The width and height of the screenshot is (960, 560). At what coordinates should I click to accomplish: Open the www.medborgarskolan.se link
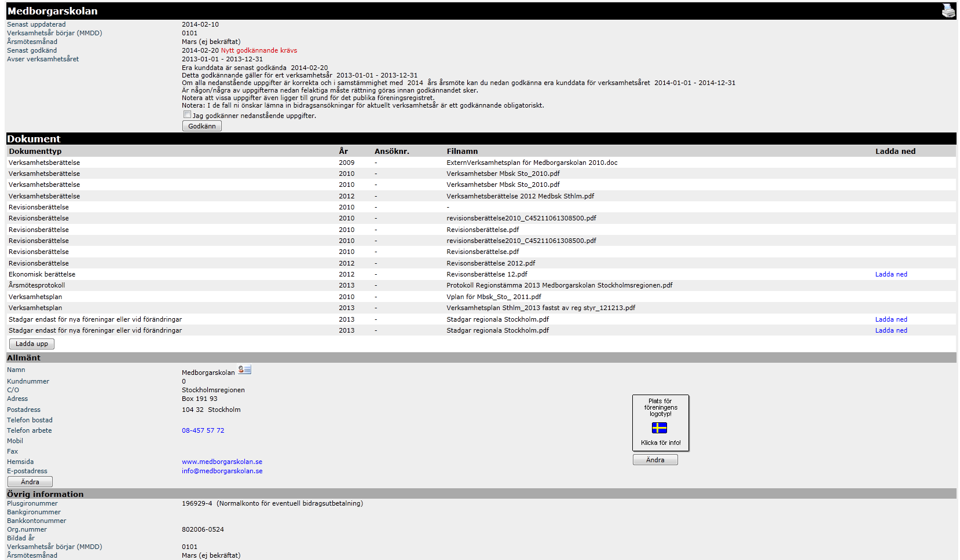222,462
